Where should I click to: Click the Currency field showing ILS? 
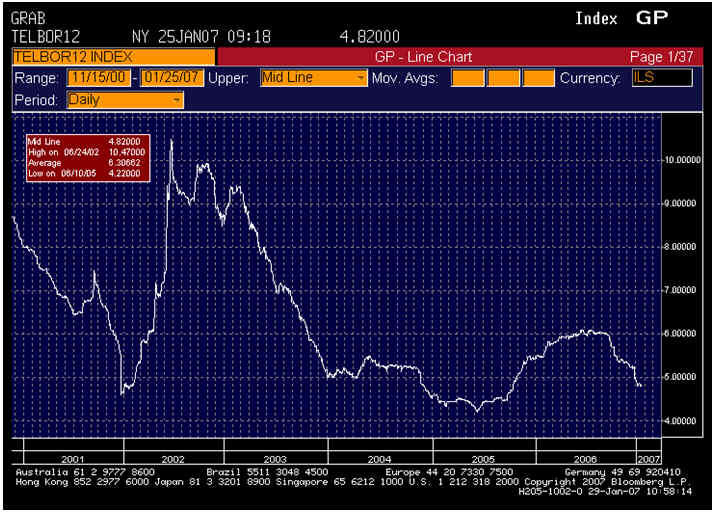(661, 78)
